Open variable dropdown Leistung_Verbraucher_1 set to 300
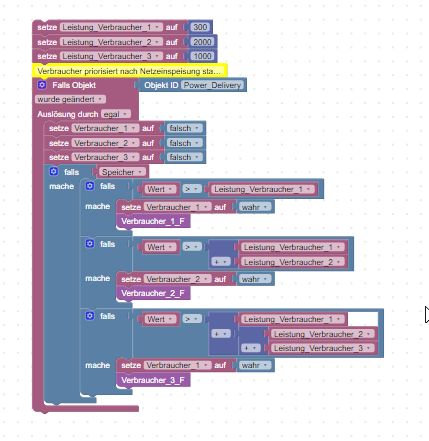429x441 pixels. 111,27
